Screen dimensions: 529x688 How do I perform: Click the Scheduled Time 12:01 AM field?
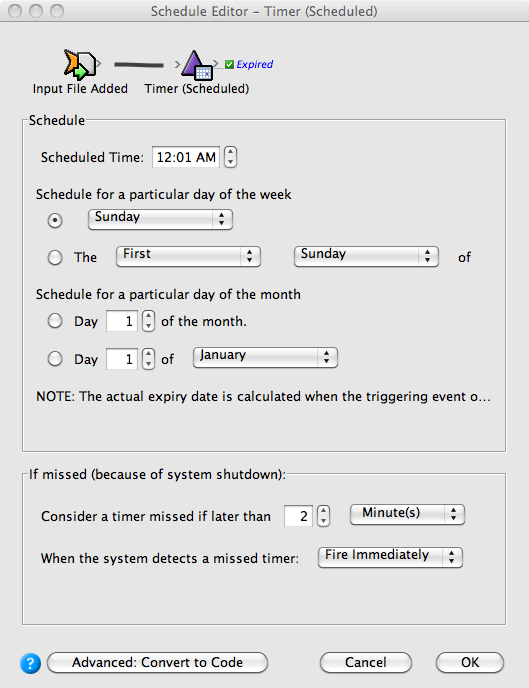coord(186,157)
